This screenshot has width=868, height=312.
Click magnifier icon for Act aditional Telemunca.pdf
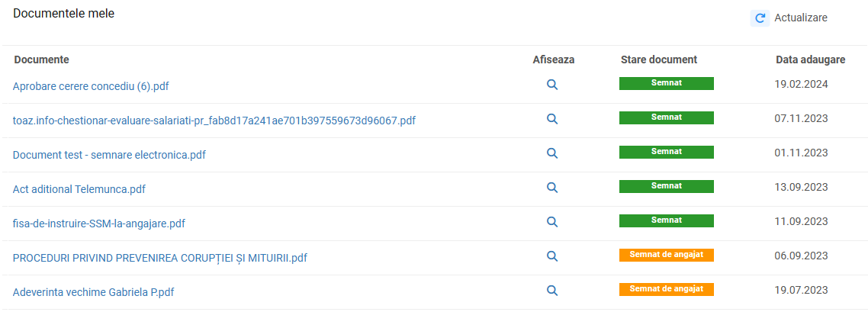click(552, 188)
